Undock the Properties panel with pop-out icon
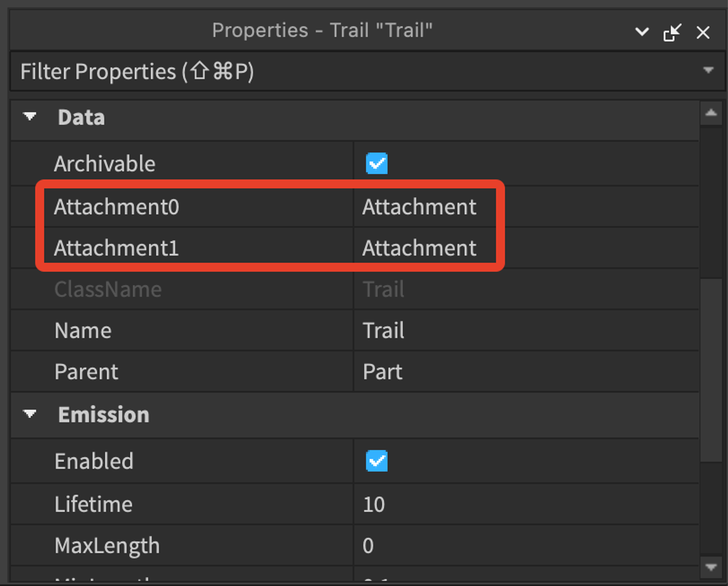 click(672, 32)
